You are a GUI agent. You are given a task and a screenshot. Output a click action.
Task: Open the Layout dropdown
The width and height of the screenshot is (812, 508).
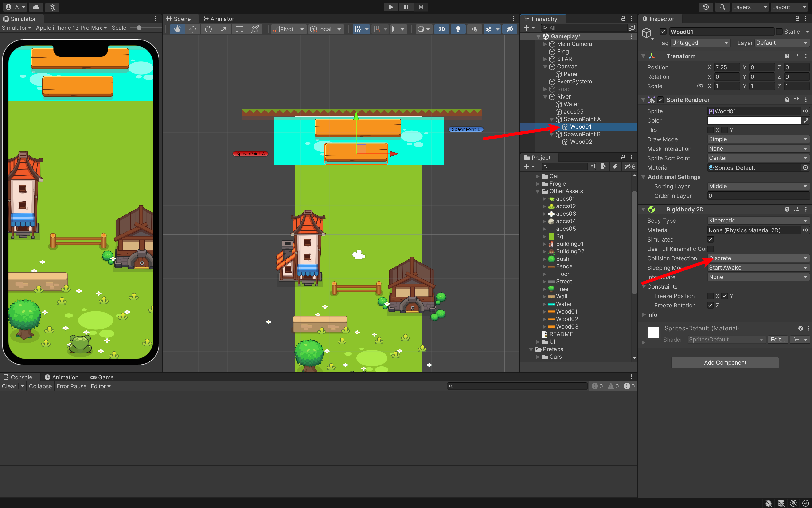point(789,7)
